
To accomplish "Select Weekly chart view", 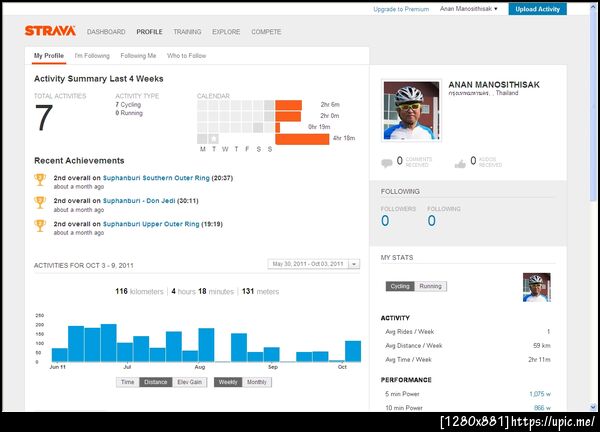I will pos(228,382).
